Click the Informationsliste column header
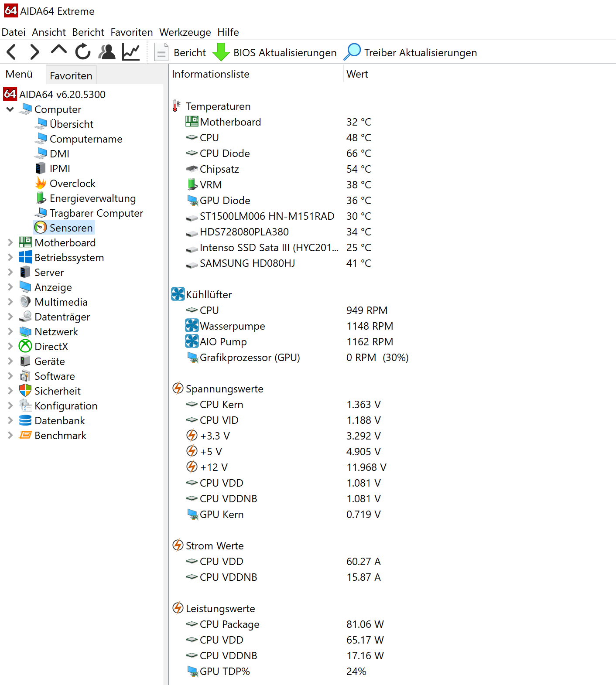This screenshot has width=616, height=685. (x=211, y=74)
